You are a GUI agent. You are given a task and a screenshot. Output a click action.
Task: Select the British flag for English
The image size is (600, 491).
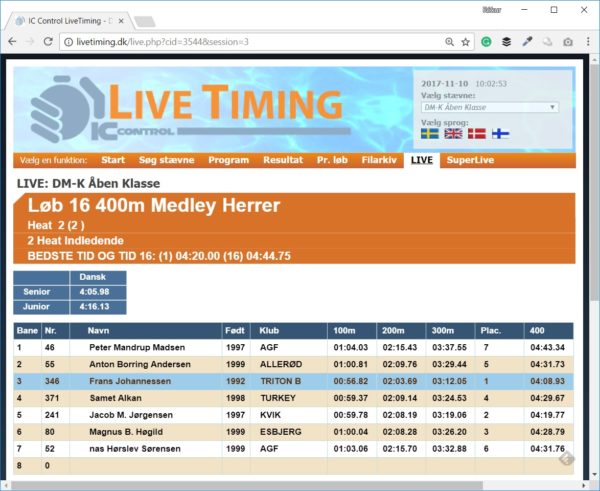coord(453,133)
